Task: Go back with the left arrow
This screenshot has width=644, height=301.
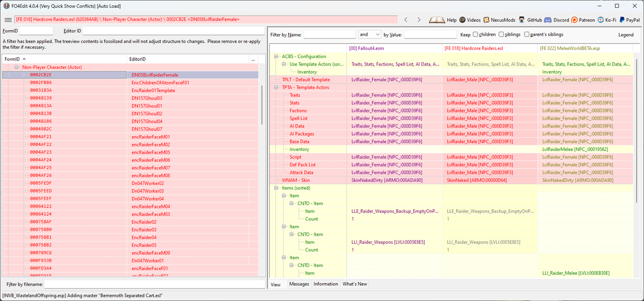Action: [406, 19]
